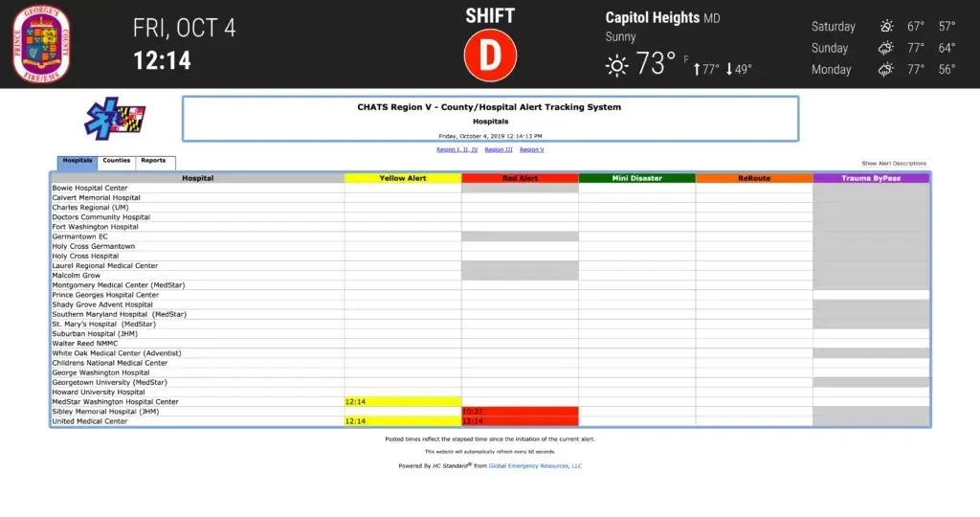This screenshot has width=980, height=517.
Task: Select Southern Maryland Hospital (MedStar) row
Action: tap(490, 314)
